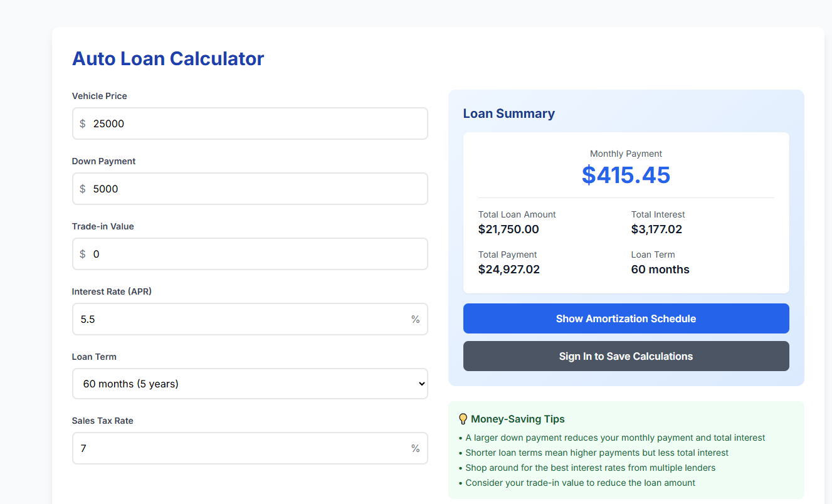
Task: Click the Loan Summary heading
Action: (508, 113)
